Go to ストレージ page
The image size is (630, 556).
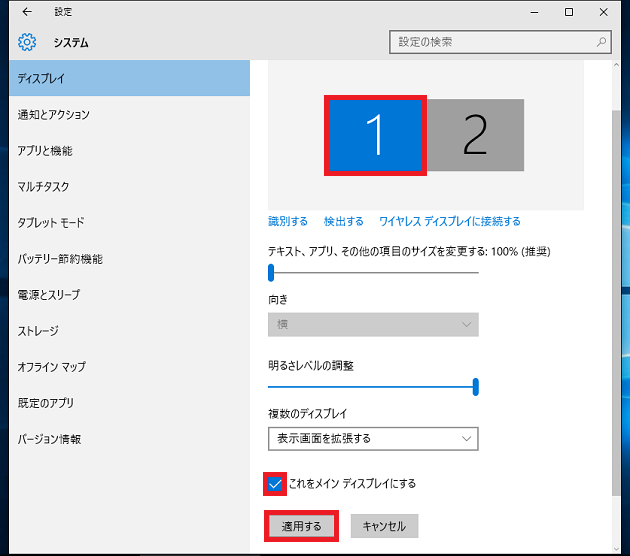[129, 331]
